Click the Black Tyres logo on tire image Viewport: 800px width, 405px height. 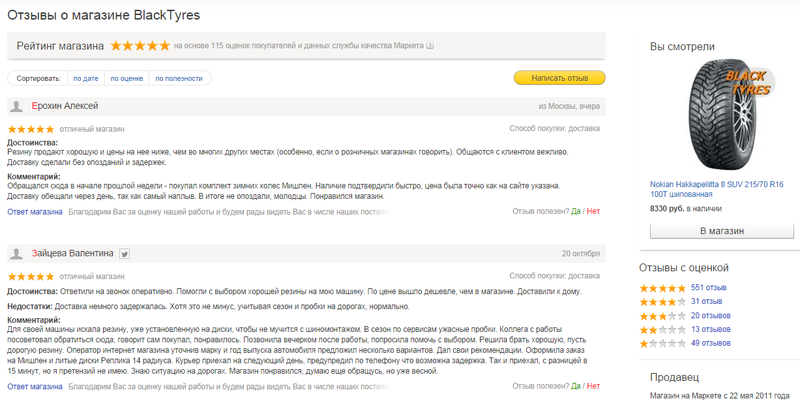click(747, 83)
